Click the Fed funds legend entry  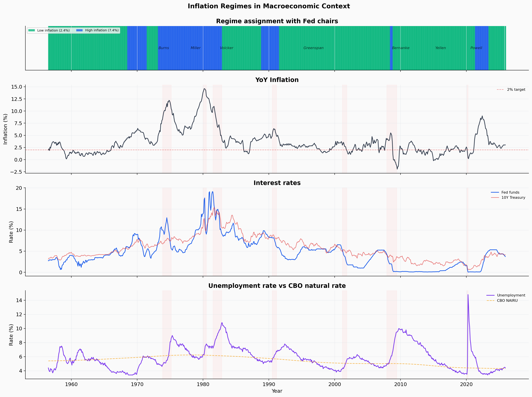pyautogui.click(x=510, y=192)
